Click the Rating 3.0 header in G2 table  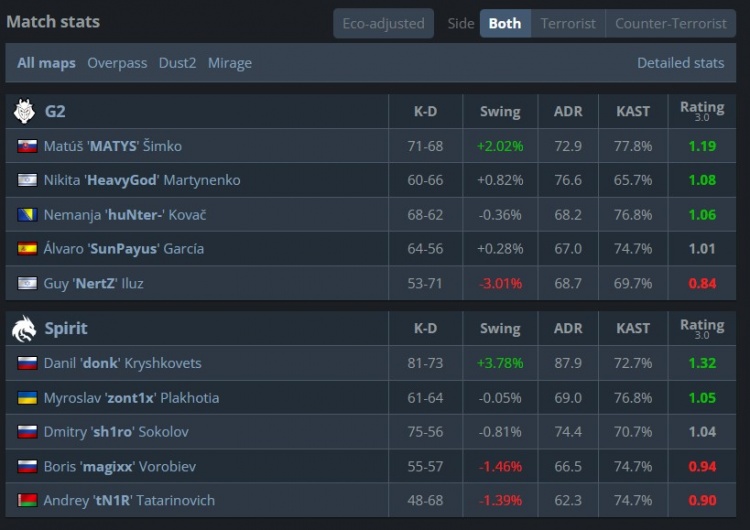coord(702,110)
